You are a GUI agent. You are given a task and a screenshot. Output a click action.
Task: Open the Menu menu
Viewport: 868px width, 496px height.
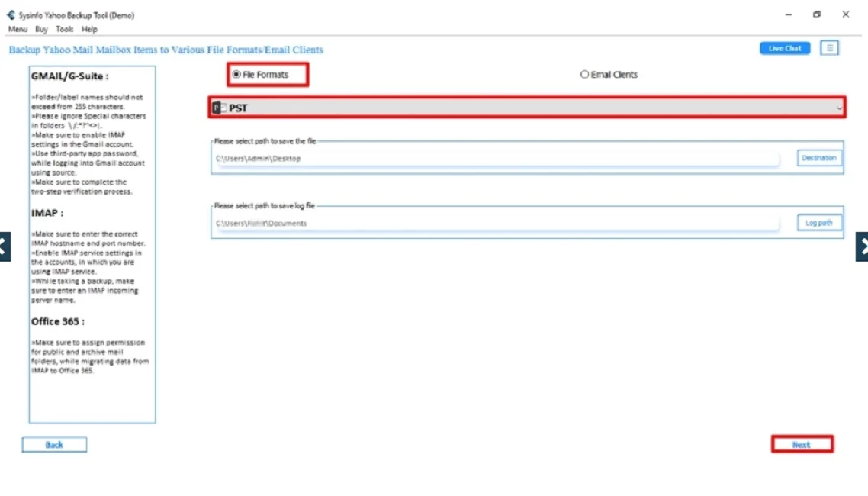18,29
